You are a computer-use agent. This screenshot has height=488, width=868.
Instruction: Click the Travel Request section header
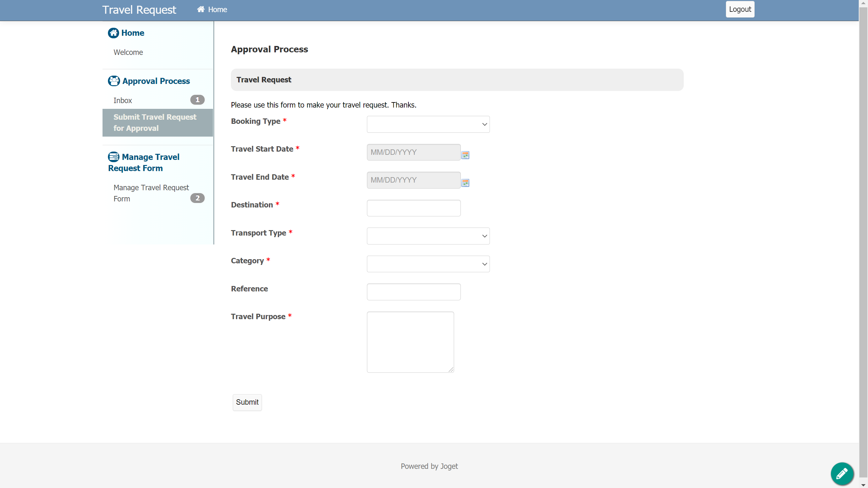tap(457, 80)
